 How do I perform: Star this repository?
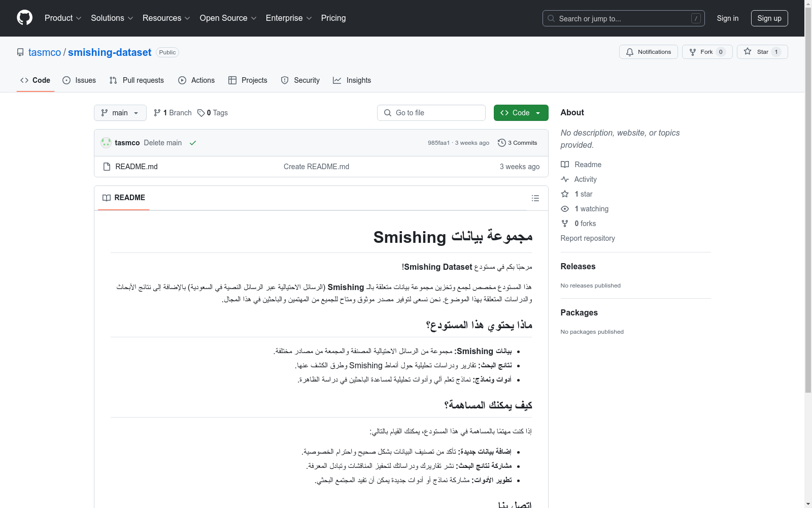click(762, 52)
